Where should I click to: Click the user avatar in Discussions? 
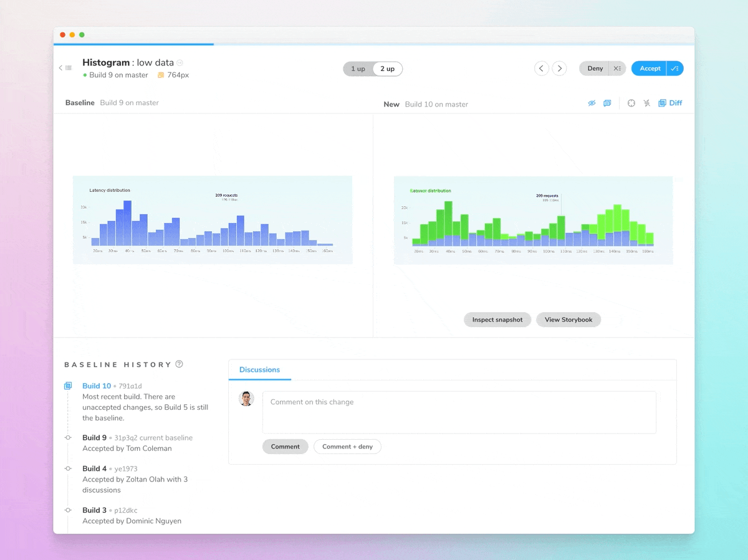(247, 399)
